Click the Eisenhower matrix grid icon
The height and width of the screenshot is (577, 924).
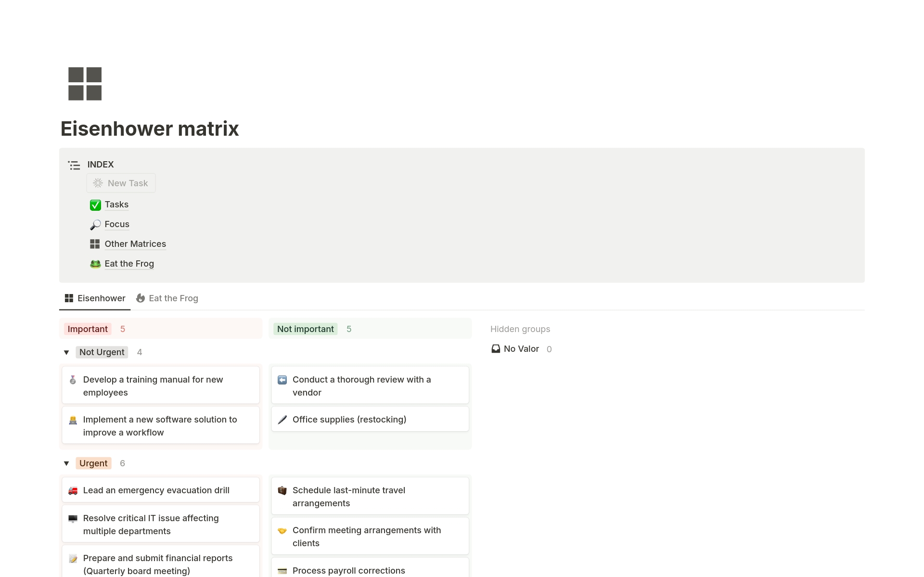(84, 83)
